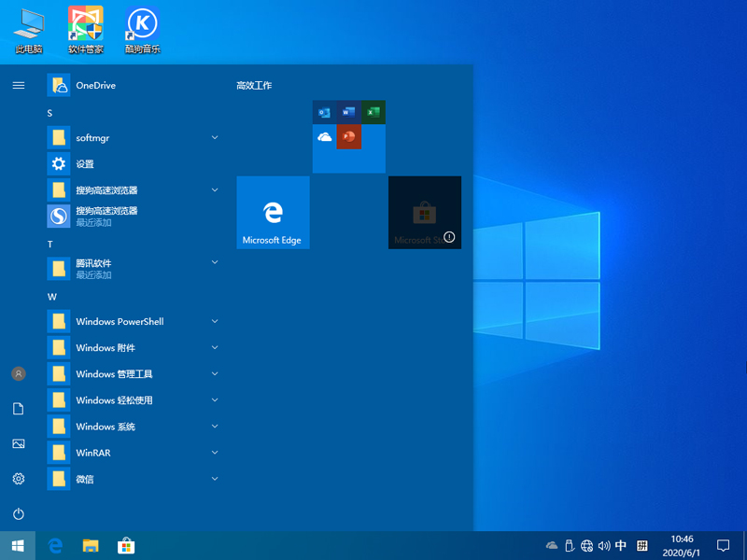Launch Word from its tile
Image resolution: width=747 pixels, height=560 pixels.
[x=348, y=111]
